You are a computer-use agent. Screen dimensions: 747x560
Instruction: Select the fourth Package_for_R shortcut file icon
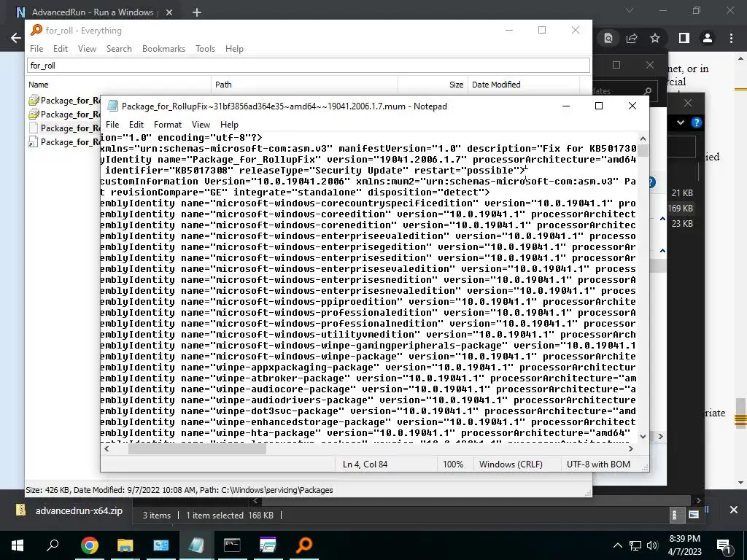pos(33,141)
